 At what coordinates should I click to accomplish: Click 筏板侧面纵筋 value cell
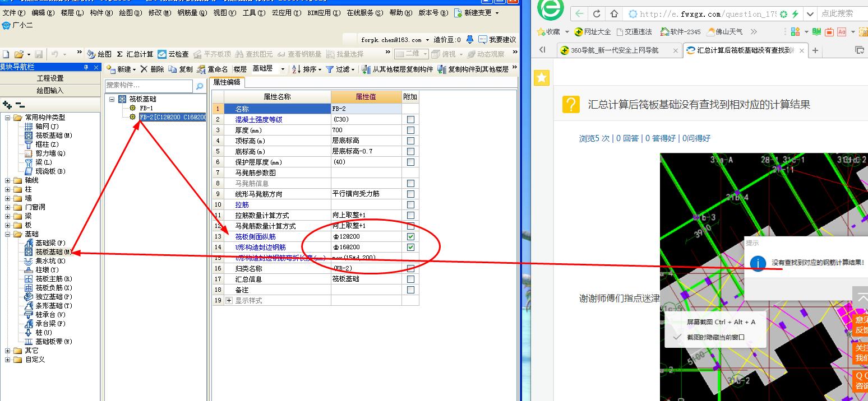pyautogui.click(x=366, y=236)
